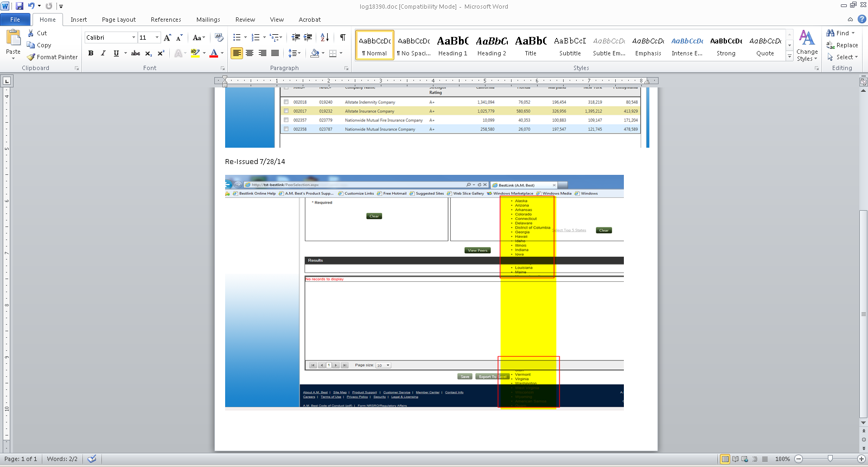Sort the selected text alphabetically
Screen dimensions: 868x467
[x=324, y=37]
